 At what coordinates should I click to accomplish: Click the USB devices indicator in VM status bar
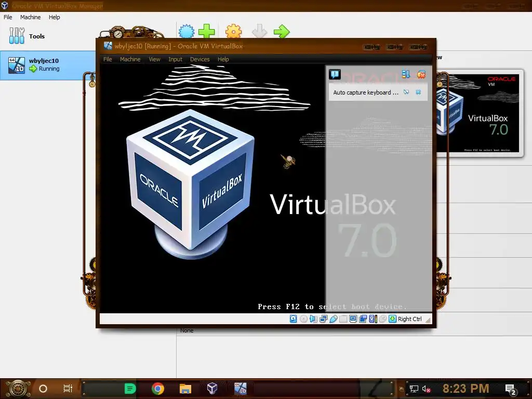(333, 318)
